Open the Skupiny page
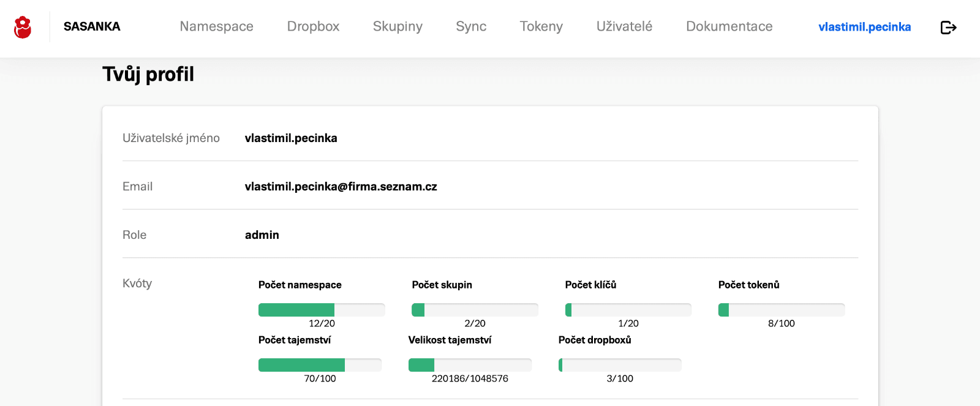Screen dimensions: 980x406 (x=398, y=26)
